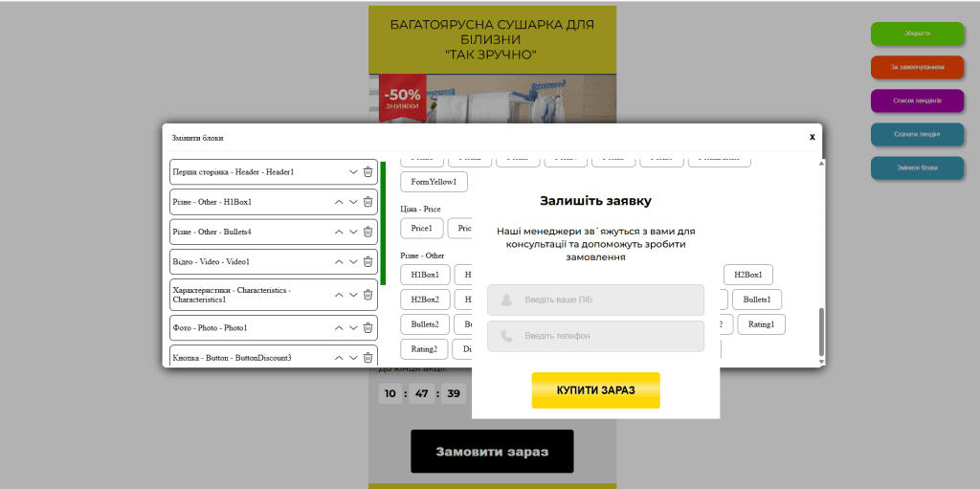980x489 pixels.
Task: Delete the Bullets4 block via trash icon
Action: [368, 232]
